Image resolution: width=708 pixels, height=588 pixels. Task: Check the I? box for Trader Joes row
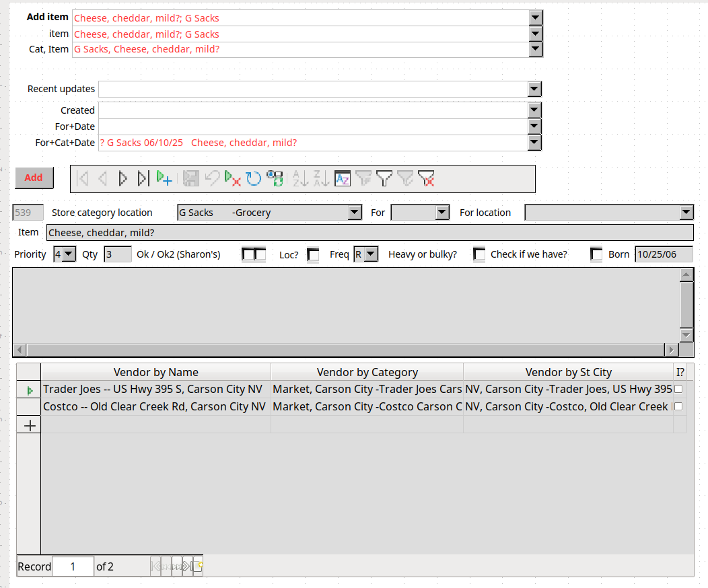coord(678,389)
